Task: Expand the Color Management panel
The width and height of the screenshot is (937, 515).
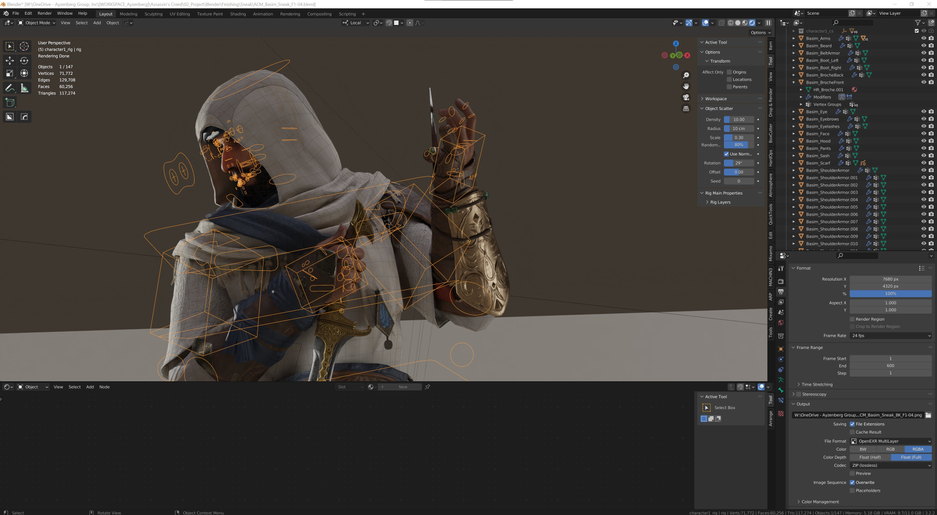Action: pyautogui.click(x=820, y=502)
